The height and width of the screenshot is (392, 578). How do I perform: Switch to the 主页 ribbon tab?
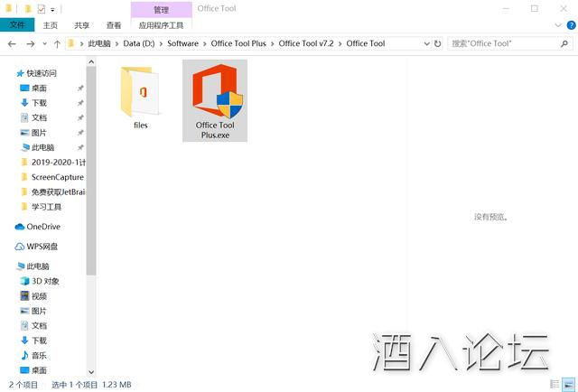click(51, 25)
